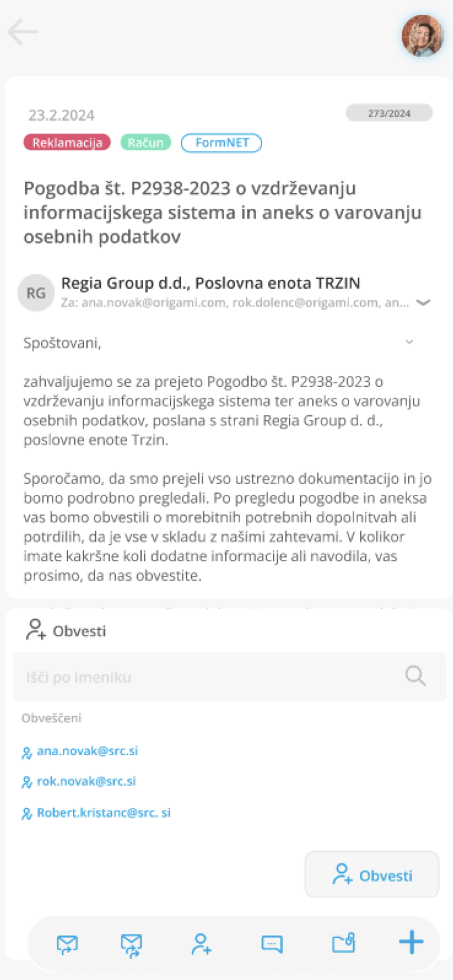Open notified contact rok.novak@src.si
The width and height of the screenshot is (453, 980).
86,782
